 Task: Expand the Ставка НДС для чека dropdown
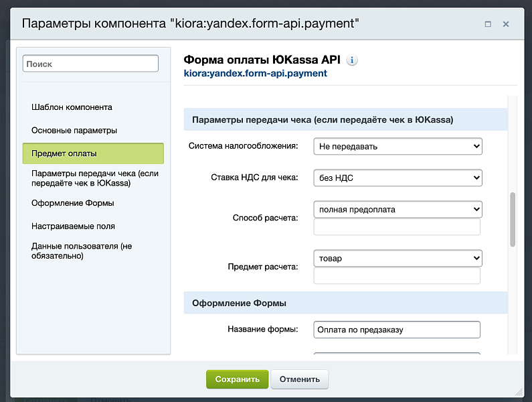[397, 178]
